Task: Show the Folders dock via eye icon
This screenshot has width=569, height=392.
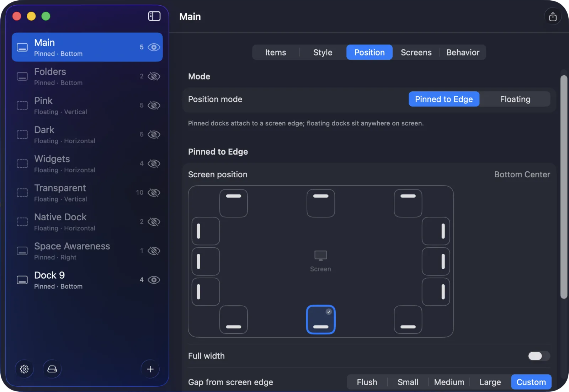Action: 154,76
